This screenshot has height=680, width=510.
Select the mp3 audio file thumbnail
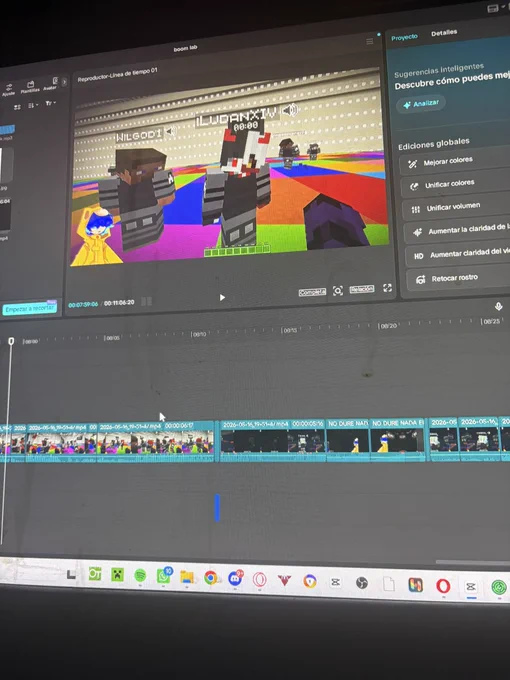tap(7, 130)
